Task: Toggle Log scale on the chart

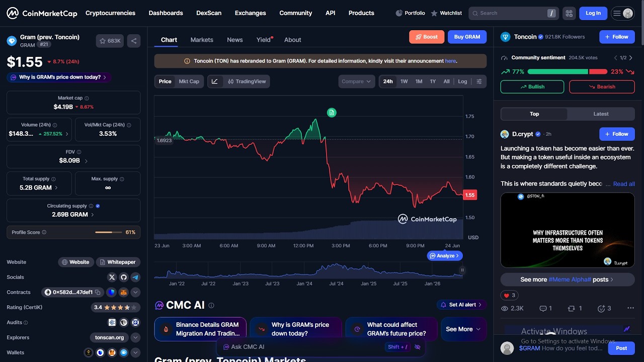Action: pyautogui.click(x=462, y=81)
